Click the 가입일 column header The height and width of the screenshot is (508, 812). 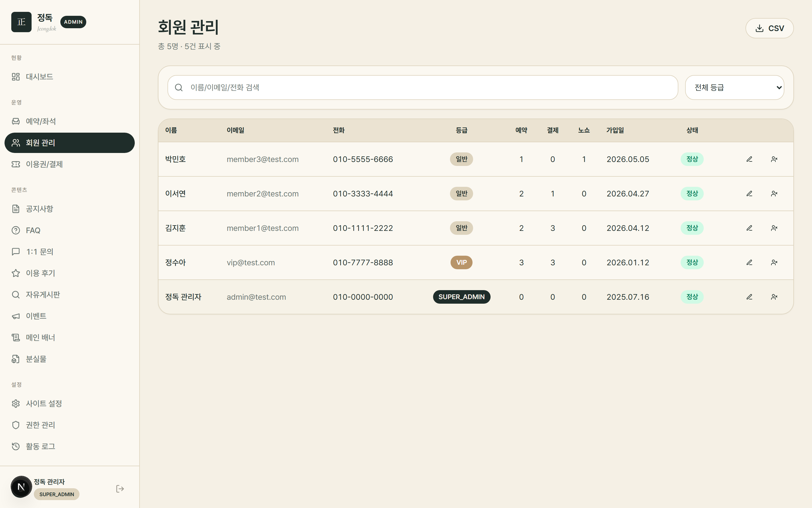(x=615, y=130)
